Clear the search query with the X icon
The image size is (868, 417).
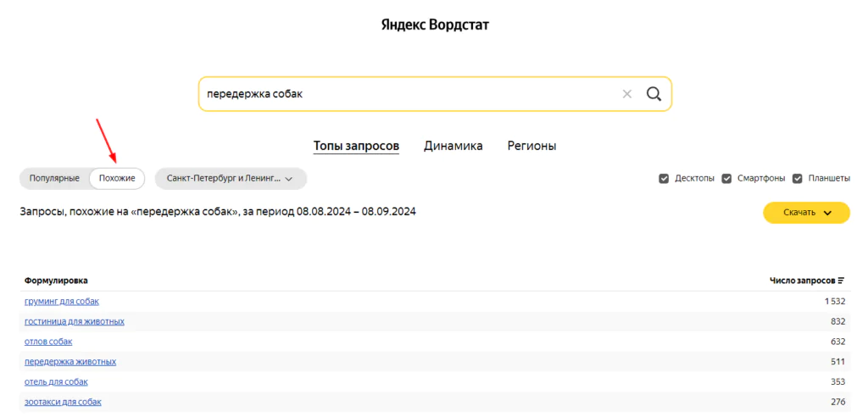pyautogui.click(x=626, y=94)
